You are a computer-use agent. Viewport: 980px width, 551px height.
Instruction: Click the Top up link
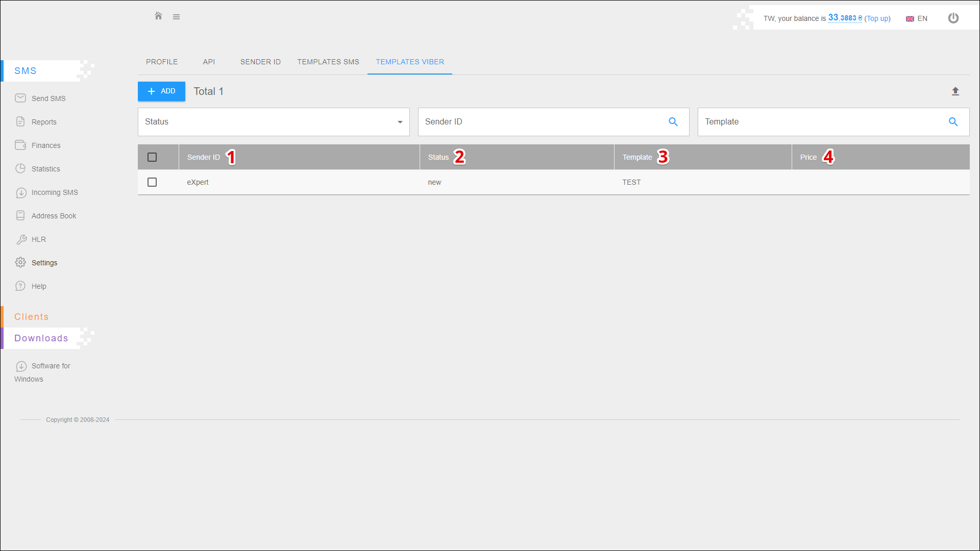click(x=877, y=18)
